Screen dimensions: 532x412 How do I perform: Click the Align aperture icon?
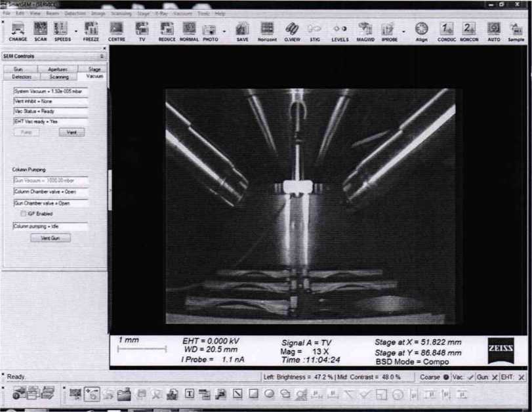(x=422, y=30)
